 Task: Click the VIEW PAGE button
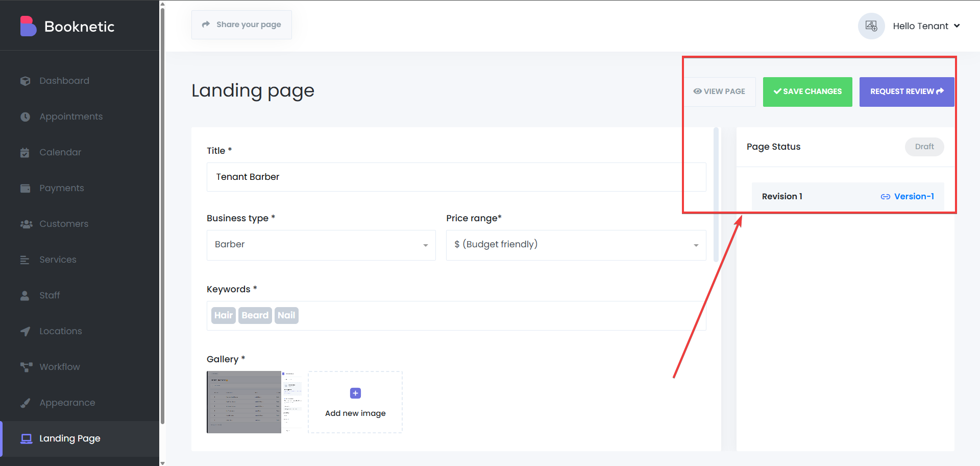[x=719, y=91]
